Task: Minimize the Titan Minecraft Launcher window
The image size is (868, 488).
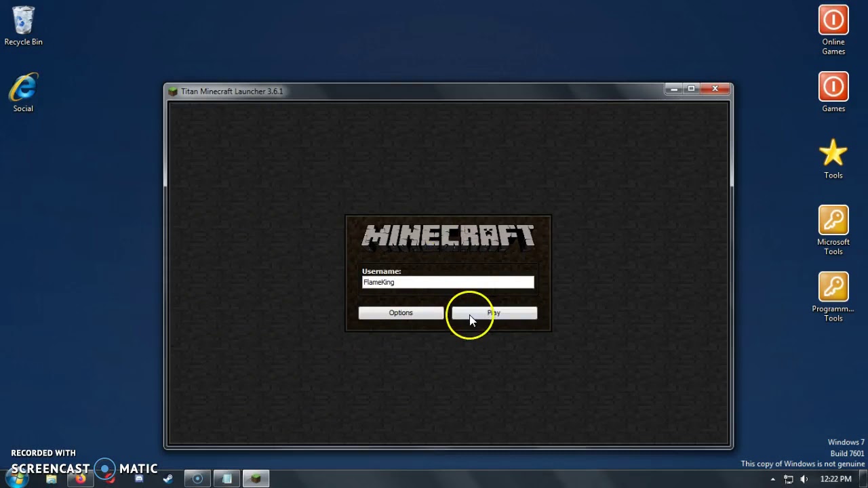Action: pos(673,89)
